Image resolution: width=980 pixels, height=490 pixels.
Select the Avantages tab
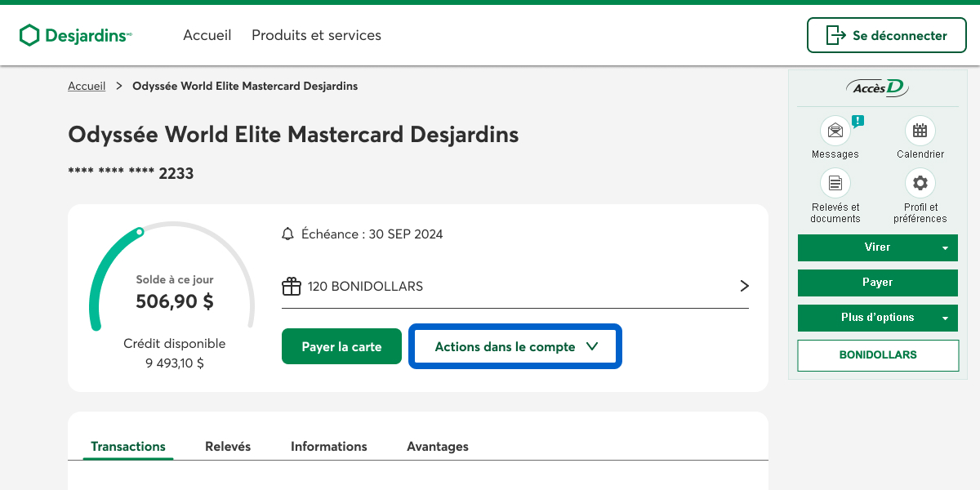click(438, 447)
